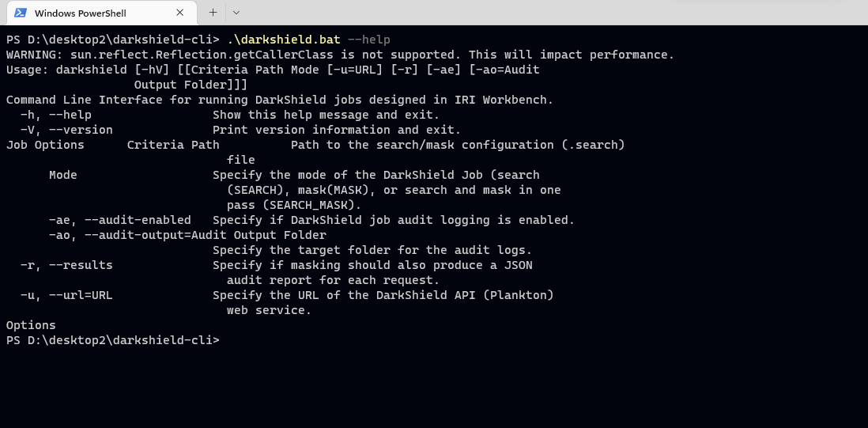Click the PowerShell icon in the tab
The height and width of the screenshot is (428, 868).
tap(21, 13)
